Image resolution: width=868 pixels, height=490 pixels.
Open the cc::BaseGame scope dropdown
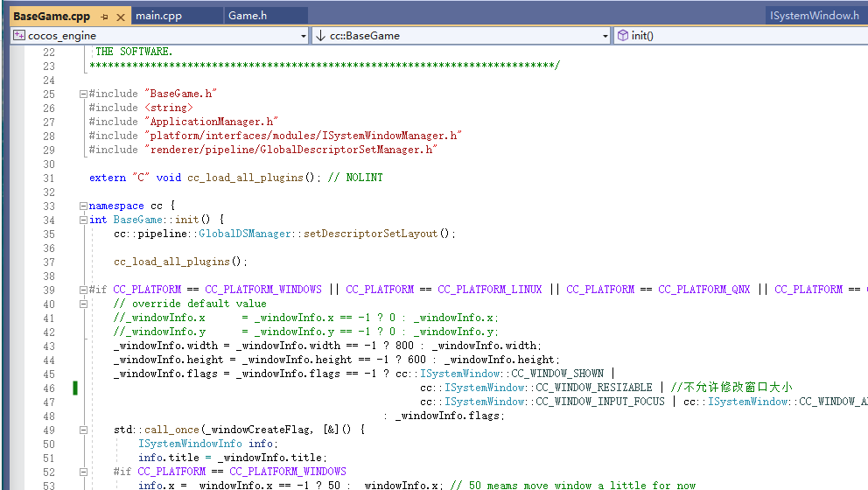point(605,36)
